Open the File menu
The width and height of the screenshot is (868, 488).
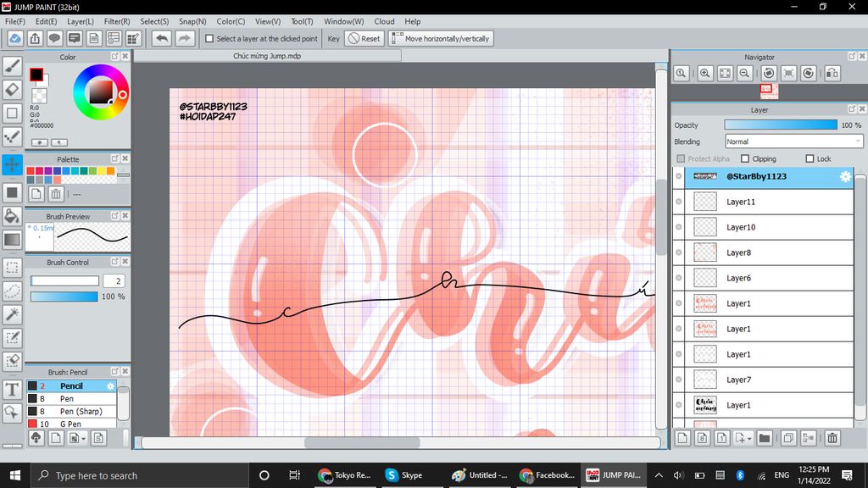[x=15, y=21]
